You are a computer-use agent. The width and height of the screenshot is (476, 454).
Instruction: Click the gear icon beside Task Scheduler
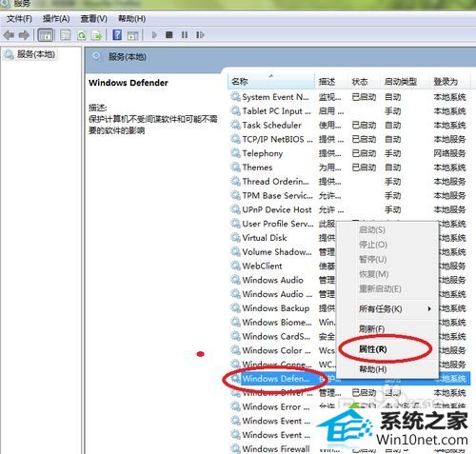(235, 125)
